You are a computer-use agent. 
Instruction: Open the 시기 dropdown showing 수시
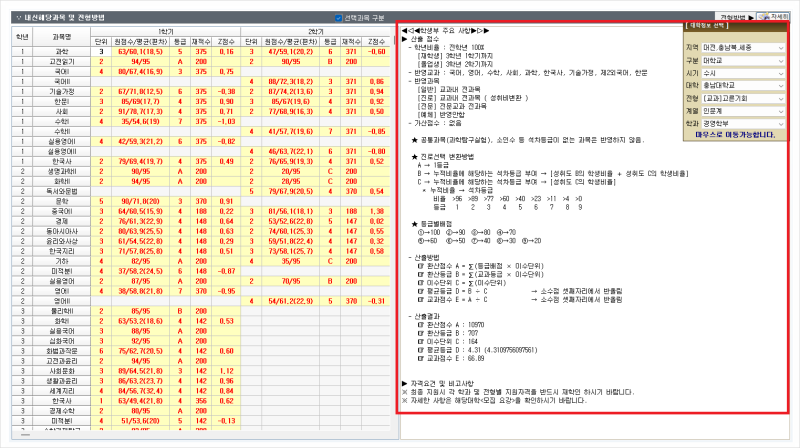click(x=742, y=73)
